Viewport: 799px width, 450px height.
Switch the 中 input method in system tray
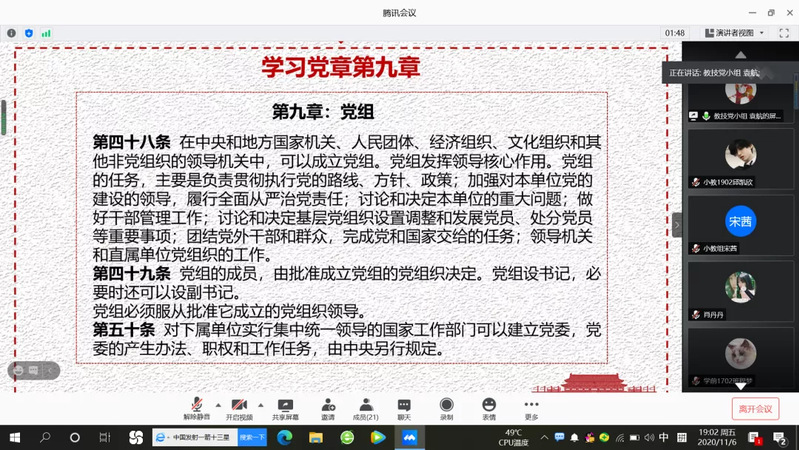point(664,438)
